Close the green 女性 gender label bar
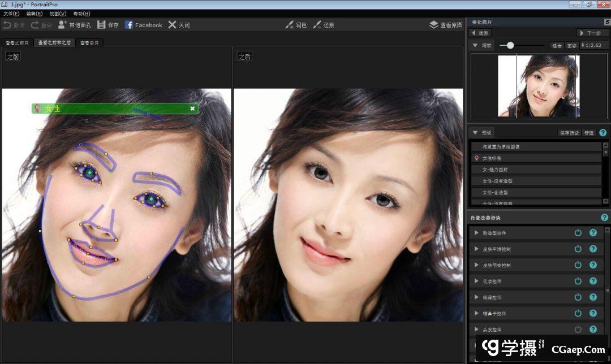611x364 pixels. coord(192,109)
